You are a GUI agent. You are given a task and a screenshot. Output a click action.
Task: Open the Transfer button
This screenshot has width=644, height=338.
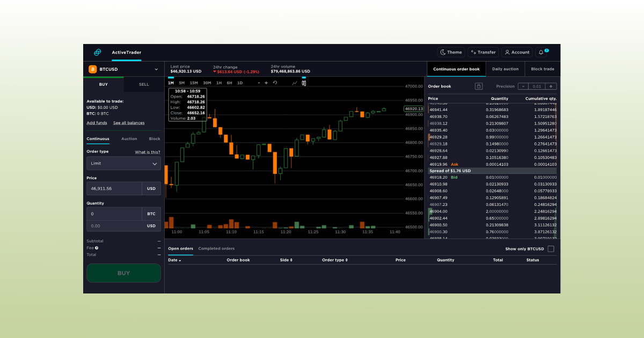pyautogui.click(x=483, y=53)
